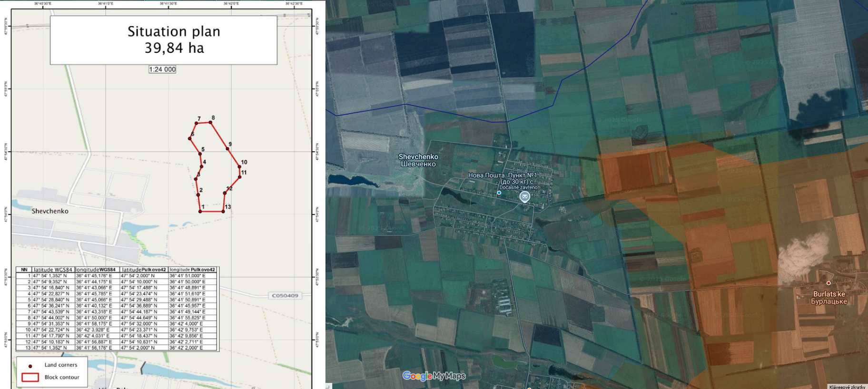Click the C050409 road label
Screen dimensions: 868x389
click(x=285, y=295)
